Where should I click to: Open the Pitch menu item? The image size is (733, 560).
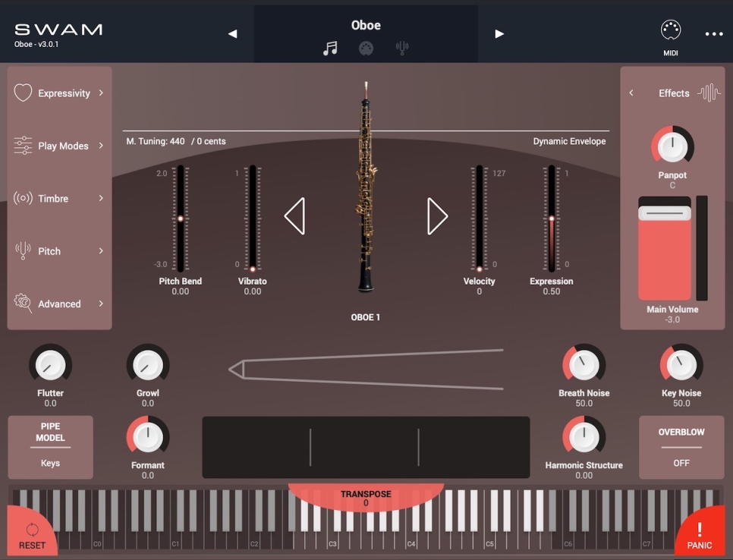[x=59, y=250]
